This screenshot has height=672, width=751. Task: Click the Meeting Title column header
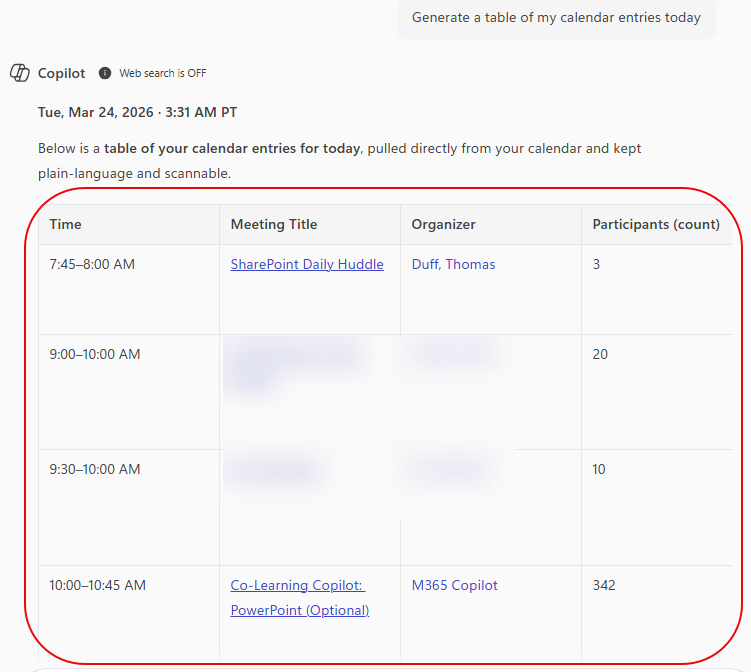point(274,224)
